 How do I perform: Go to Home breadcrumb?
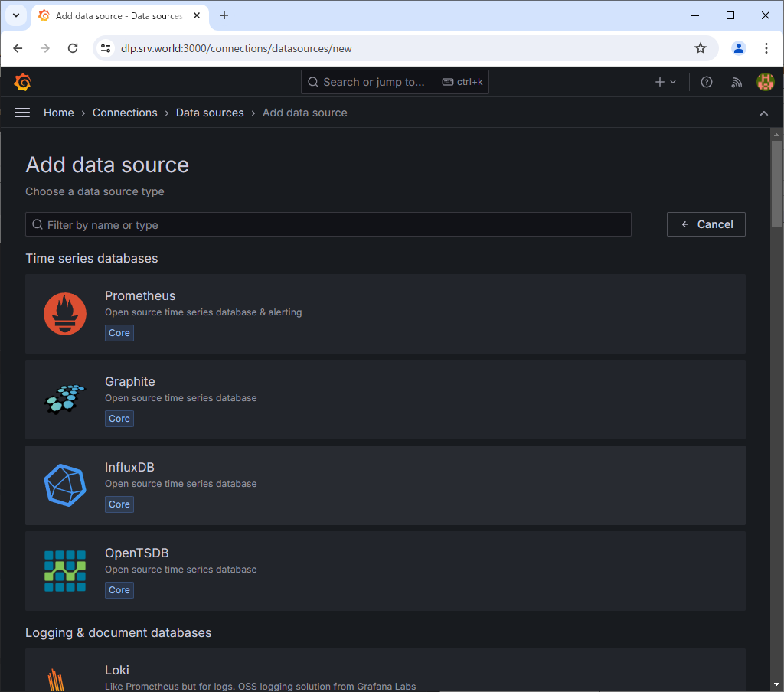(58, 113)
